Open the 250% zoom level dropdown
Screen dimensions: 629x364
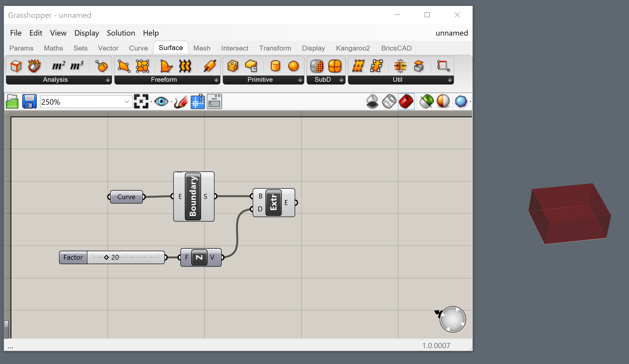(127, 102)
